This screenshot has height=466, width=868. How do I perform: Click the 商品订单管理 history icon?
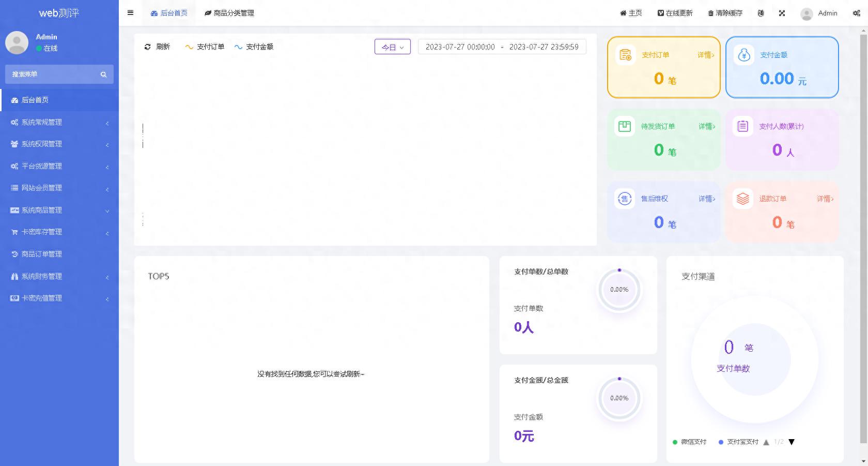(x=14, y=254)
